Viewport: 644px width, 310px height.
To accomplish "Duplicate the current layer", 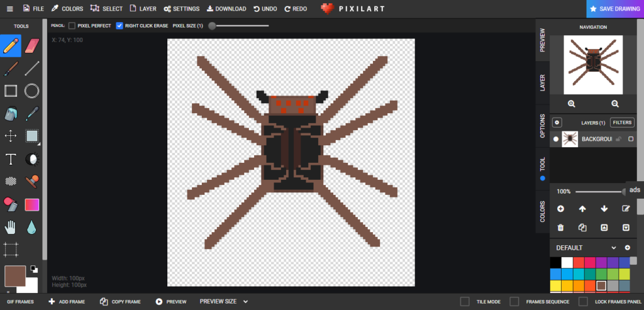I will point(582,228).
